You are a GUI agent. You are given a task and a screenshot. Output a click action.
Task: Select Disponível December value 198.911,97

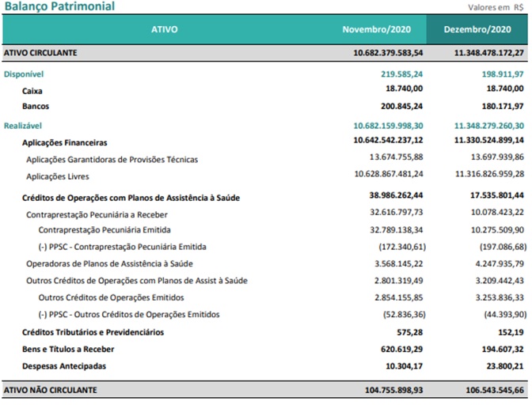[x=503, y=74]
